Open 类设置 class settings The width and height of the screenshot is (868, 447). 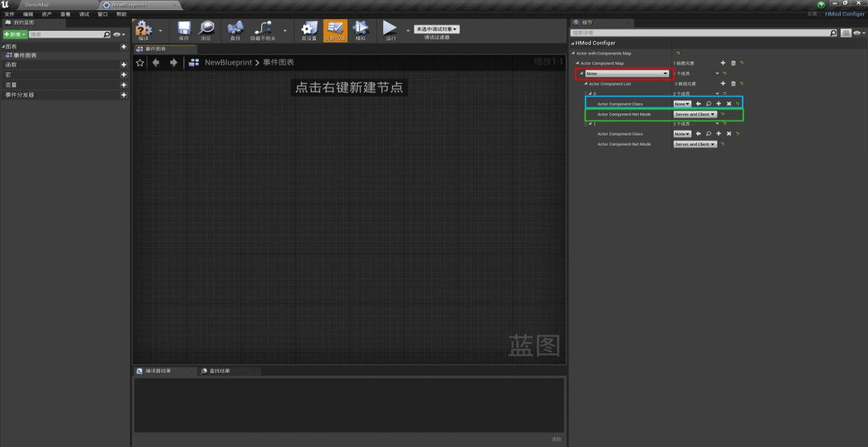click(x=309, y=30)
